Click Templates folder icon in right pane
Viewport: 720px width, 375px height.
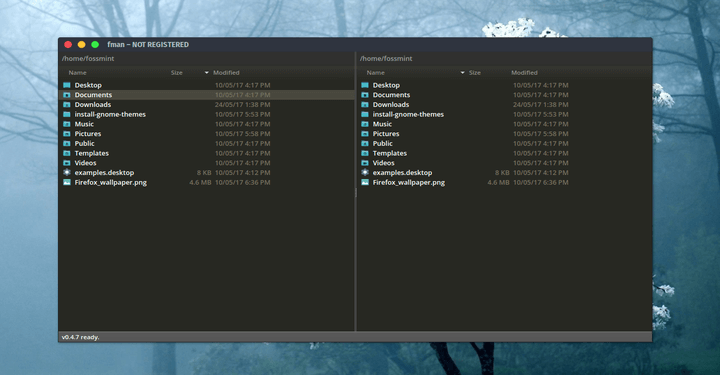(x=365, y=153)
